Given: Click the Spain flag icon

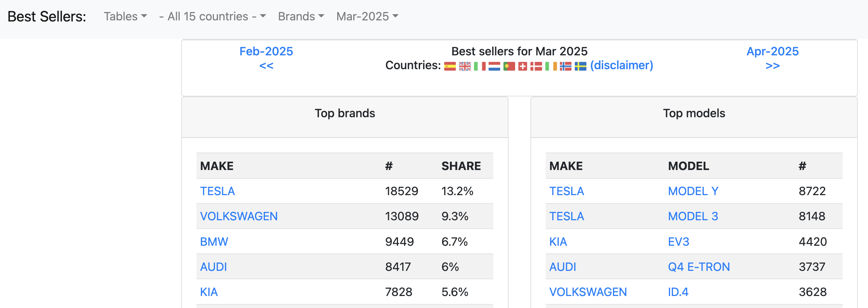Looking at the screenshot, I should [x=450, y=66].
